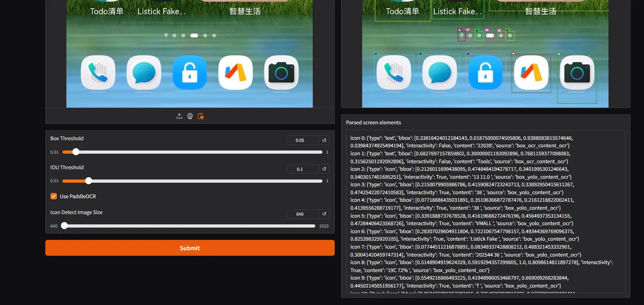Reset the IOU Threshold value
The width and height of the screenshot is (644, 305).
[324, 169]
